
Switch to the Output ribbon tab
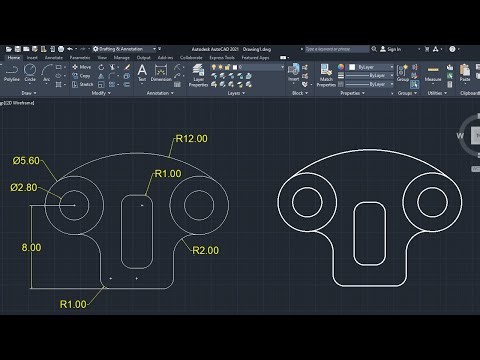tap(143, 58)
